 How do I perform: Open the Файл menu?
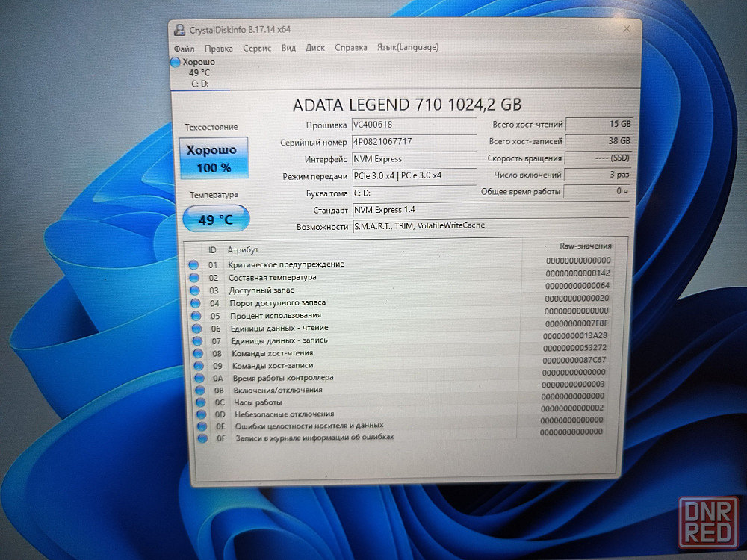(184, 49)
